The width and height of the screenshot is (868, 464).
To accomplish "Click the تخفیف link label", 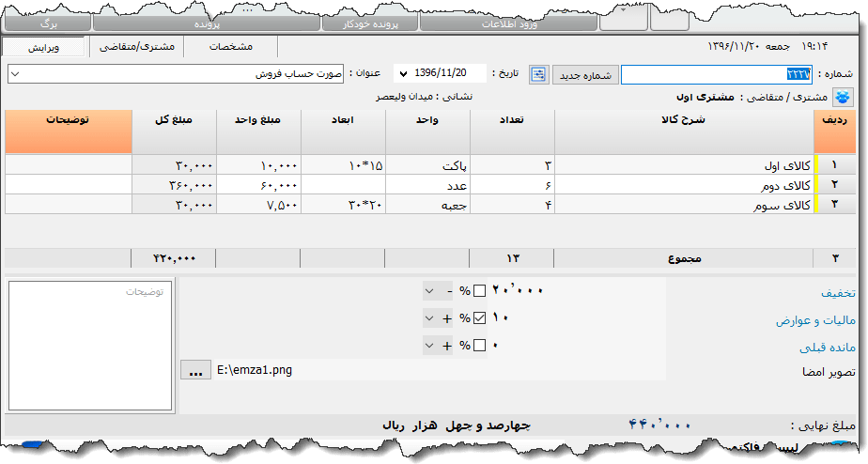I will coord(838,293).
